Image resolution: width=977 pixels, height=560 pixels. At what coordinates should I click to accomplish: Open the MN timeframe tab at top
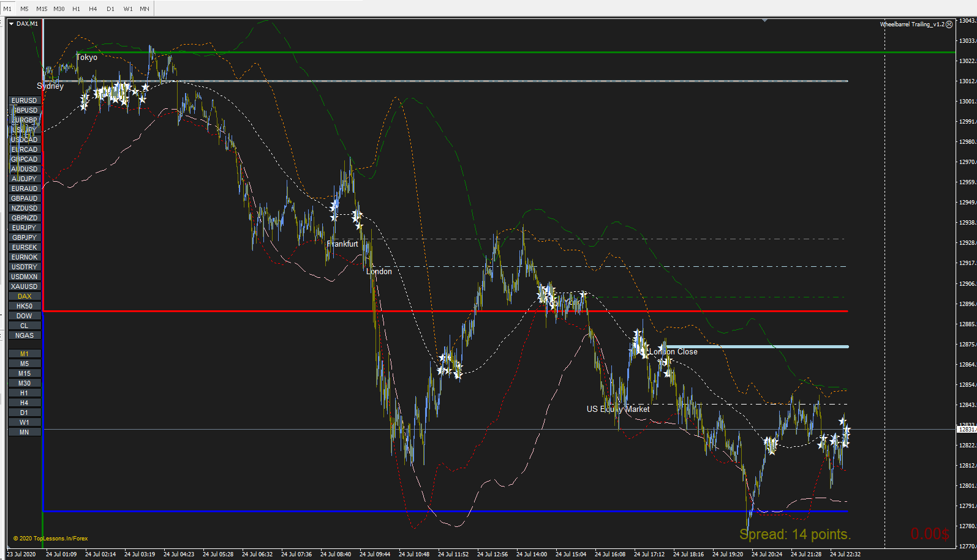[x=145, y=9]
